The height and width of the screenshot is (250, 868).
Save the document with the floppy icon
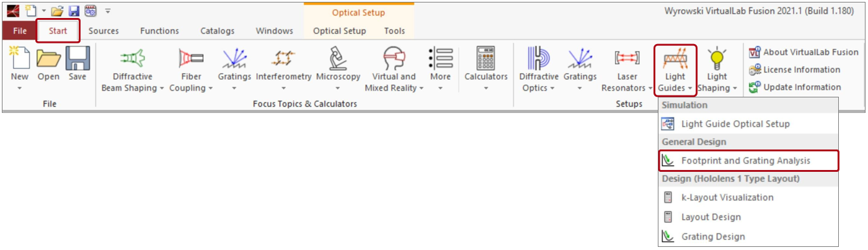77,65
